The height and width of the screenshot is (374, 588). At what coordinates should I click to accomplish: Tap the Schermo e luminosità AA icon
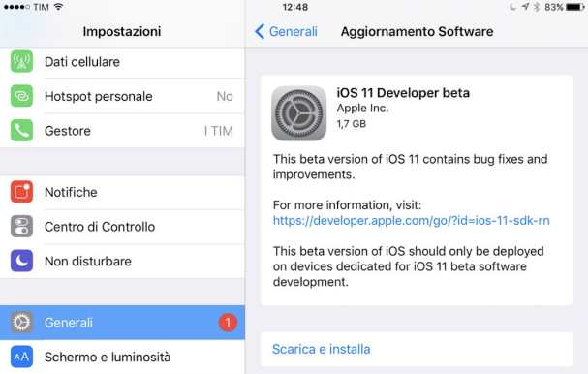21,357
